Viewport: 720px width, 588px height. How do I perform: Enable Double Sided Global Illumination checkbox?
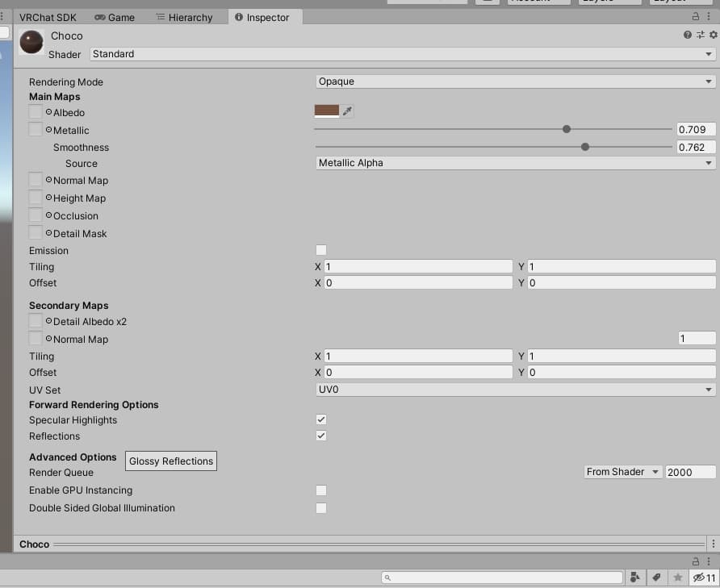click(321, 507)
